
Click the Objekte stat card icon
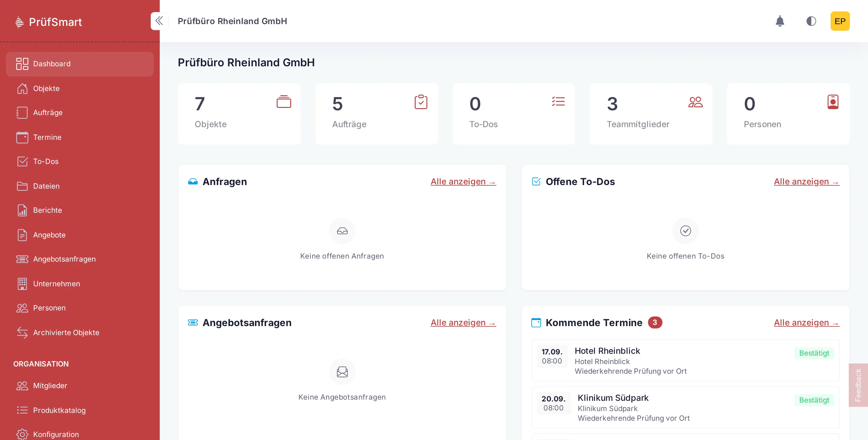(x=284, y=101)
